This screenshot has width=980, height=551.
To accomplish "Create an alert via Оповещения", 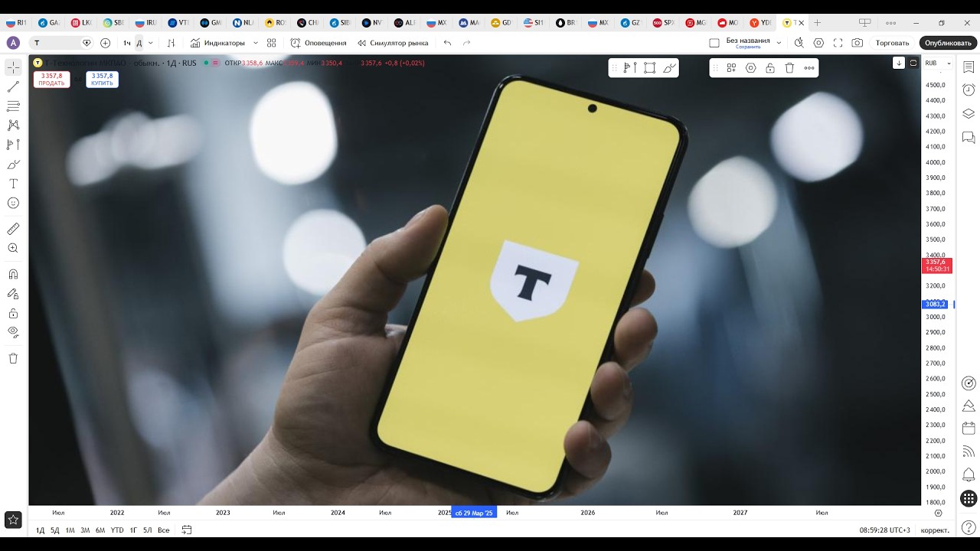I will pos(318,43).
